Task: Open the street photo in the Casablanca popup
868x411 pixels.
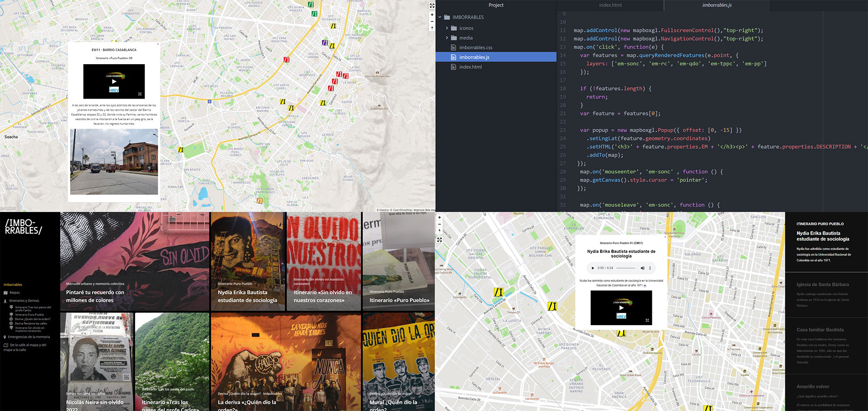Action: (114, 162)
